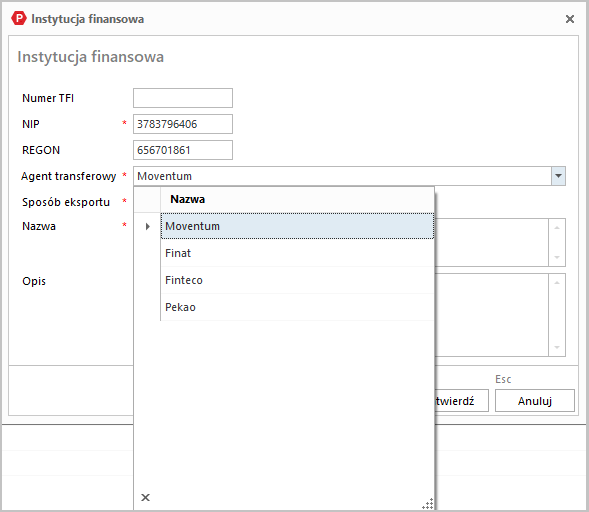589x512 pixels.
Task: Click the Anuluj button
Action: (x=535, y=401)
